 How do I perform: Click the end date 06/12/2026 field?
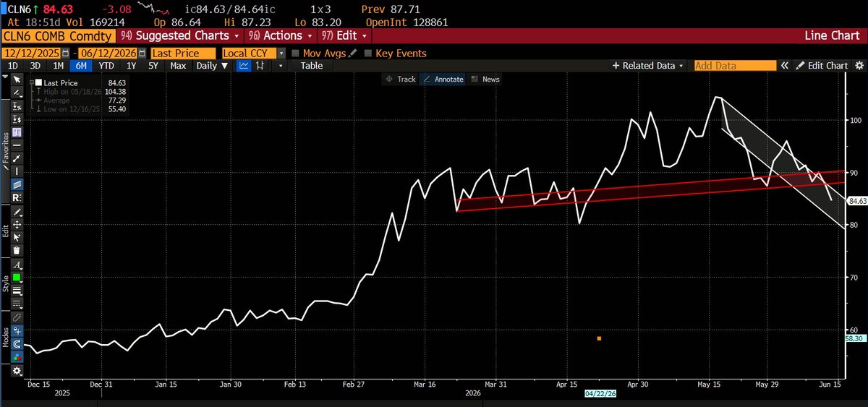click(109, 53)
